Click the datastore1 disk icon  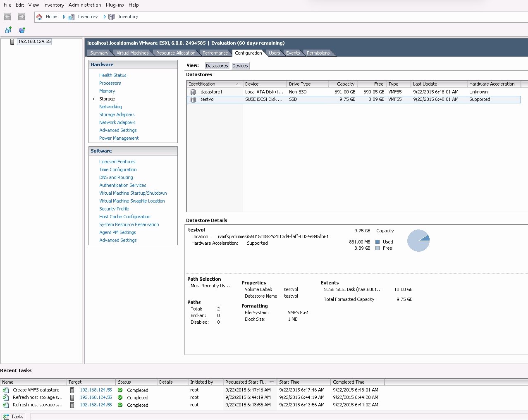193,92
